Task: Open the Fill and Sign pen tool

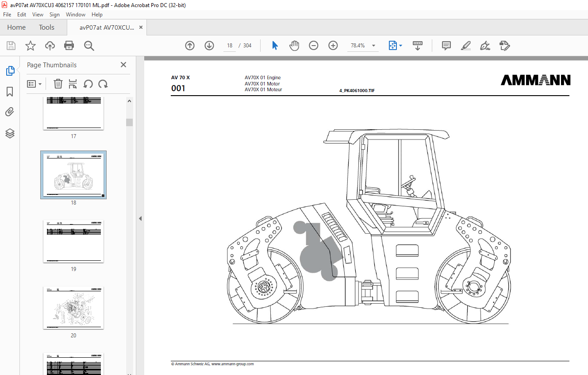Action: 485,46
